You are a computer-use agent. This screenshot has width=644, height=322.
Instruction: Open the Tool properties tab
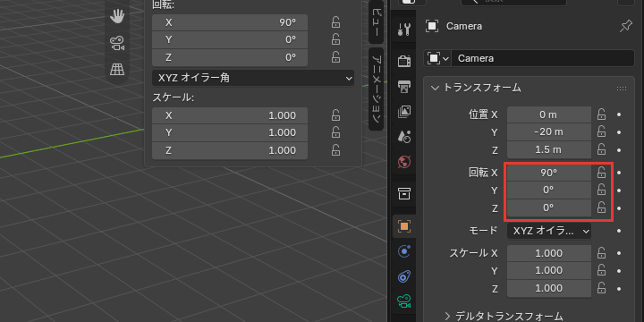404,30
